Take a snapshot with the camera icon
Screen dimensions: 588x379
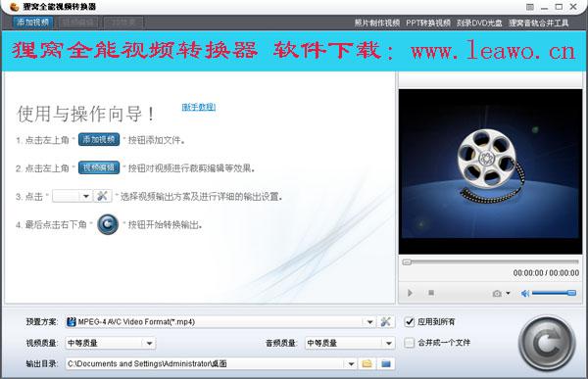tap(497, 293)
